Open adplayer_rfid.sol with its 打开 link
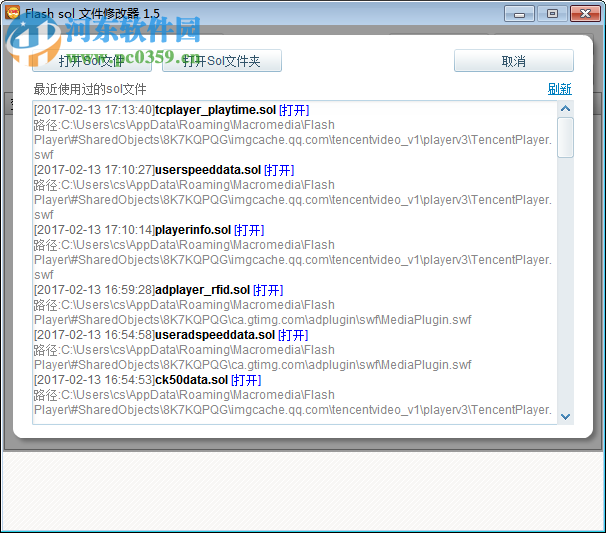This screenshot has height=533, width=606. [268, 290]
